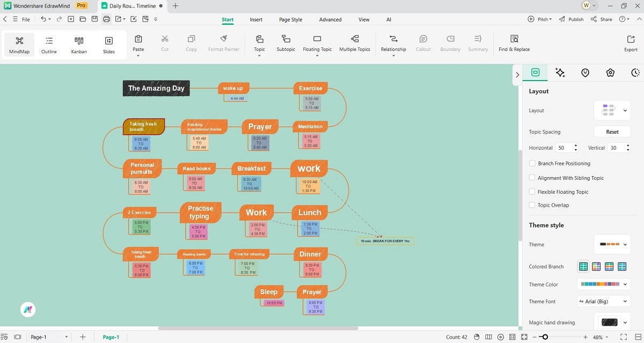Open the Page Style tab

pyautogui.click(x=290, y=19)
